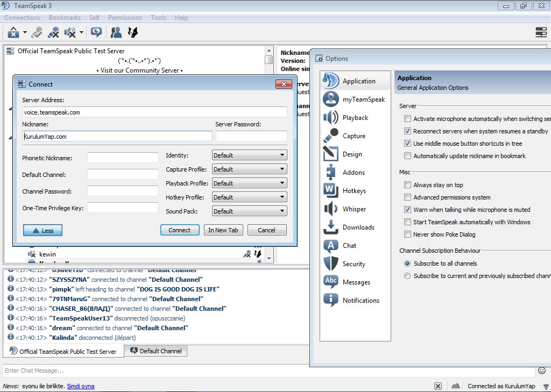Viewport: 551px width, 392px height.
Task: Open the Şimdi oyna news link
Action: pyautogui.click(x=81, y=386)
